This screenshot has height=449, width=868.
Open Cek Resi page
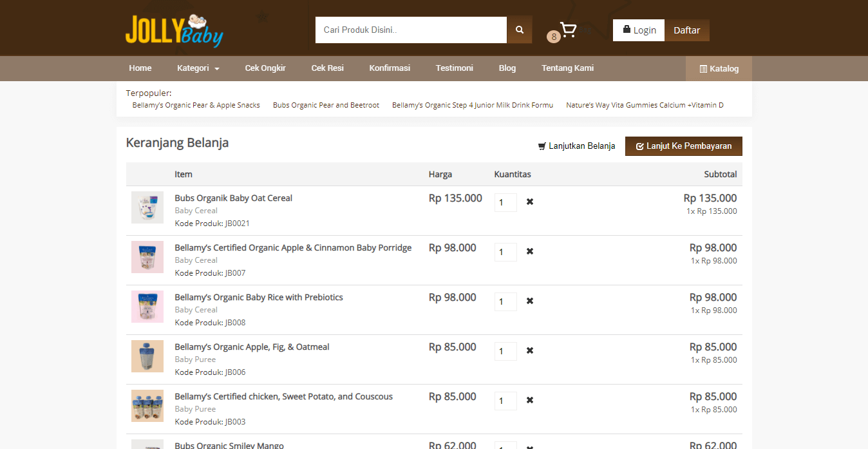tap(328, 68)
